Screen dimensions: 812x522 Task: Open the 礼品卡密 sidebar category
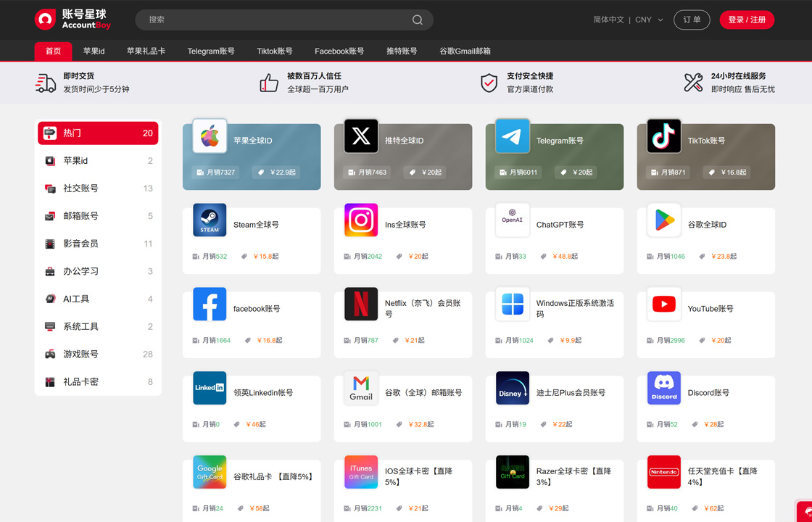(98, 381)
